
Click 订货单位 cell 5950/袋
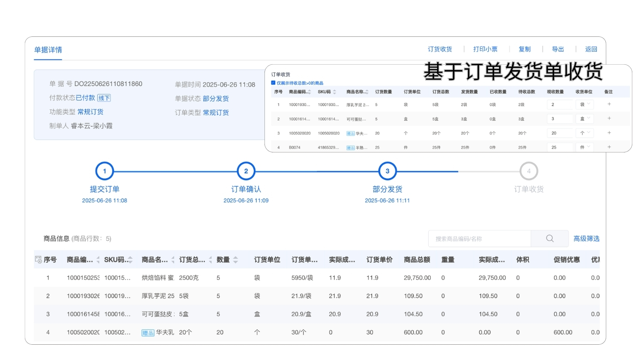[302, 278]
